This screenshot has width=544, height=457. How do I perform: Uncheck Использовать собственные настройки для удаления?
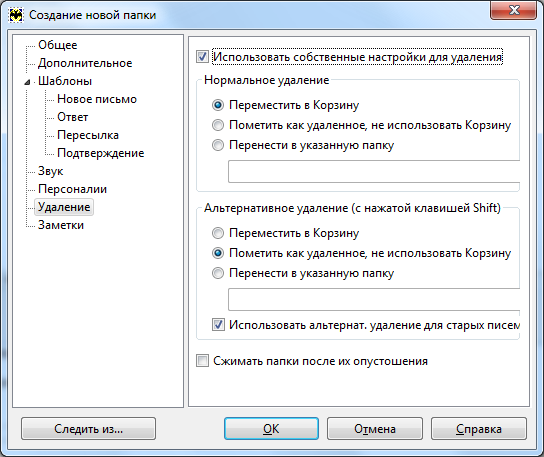202,57
